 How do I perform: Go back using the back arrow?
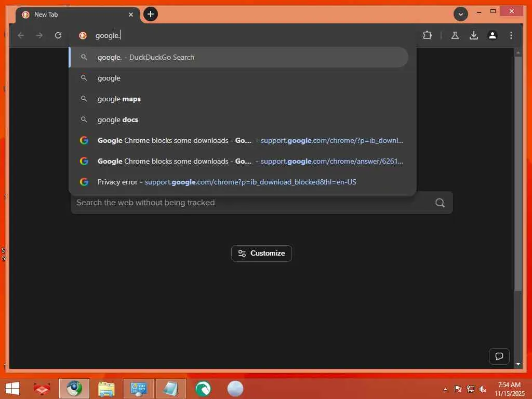(21, 35)
